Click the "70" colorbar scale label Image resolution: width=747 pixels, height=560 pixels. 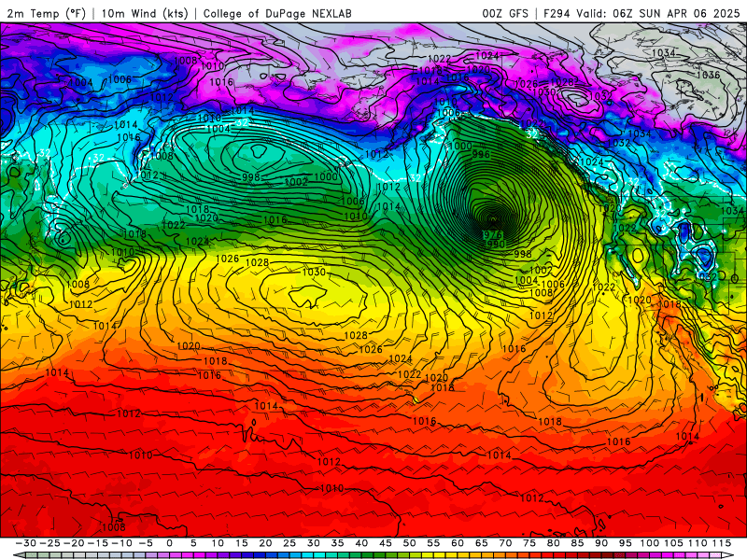(505, 543)
